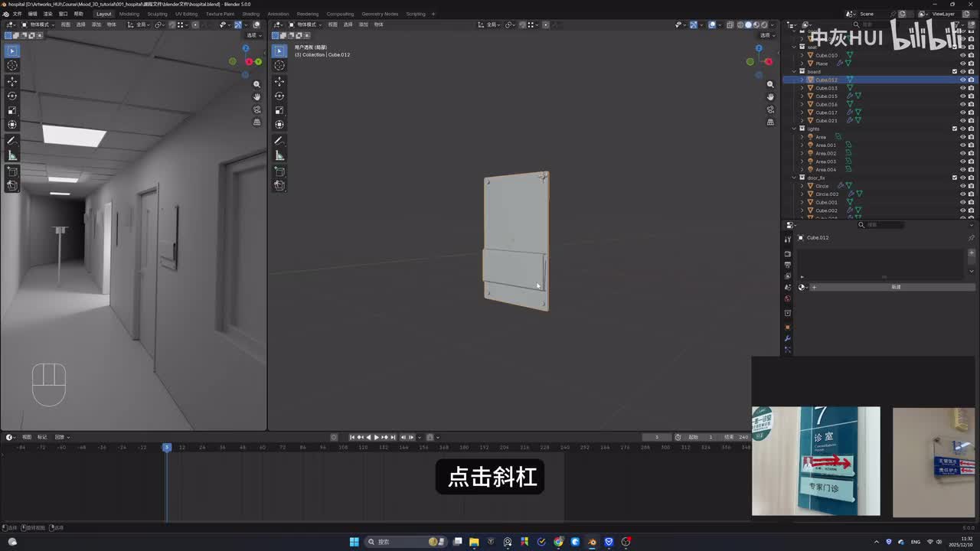Open 添加 menu in right viewport header

pyautogui.click(x=364, y=24)
